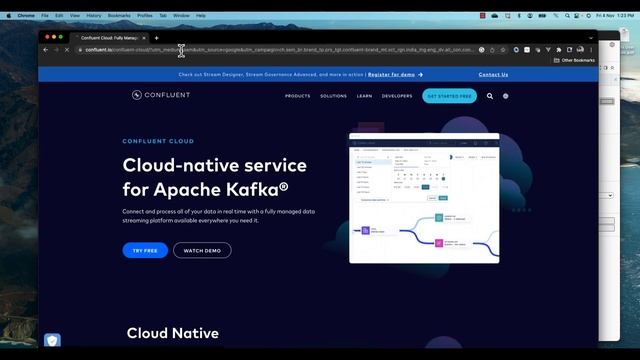Click the Spotlight search icon in menu bar
Viewport: 640px width, 360px height.
click(567, 16)
